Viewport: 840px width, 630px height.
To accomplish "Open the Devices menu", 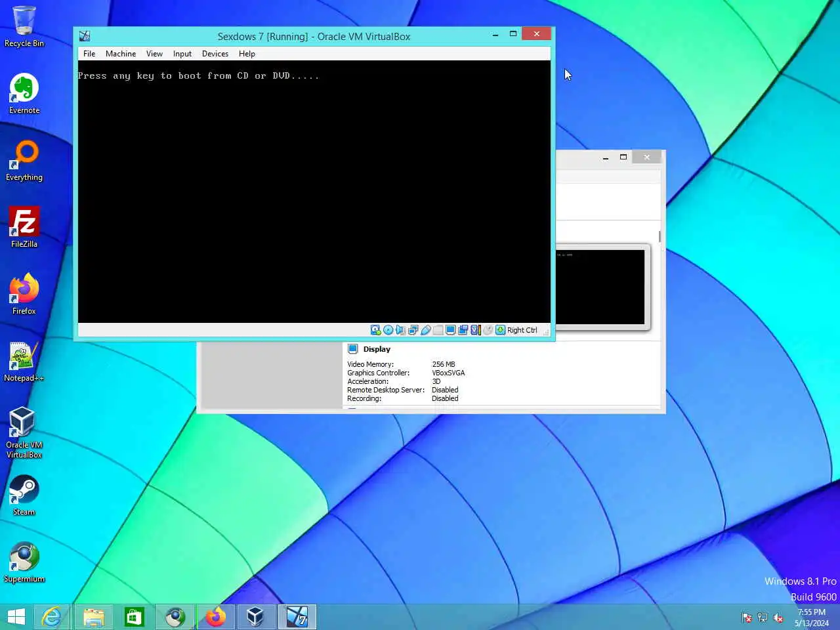I will point(215,54).
